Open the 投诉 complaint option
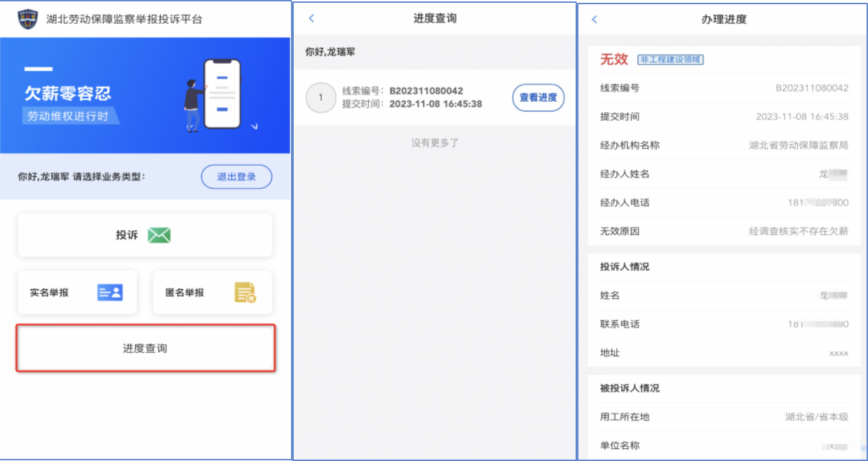Screen dimensions: 868x461 (144, 236)
